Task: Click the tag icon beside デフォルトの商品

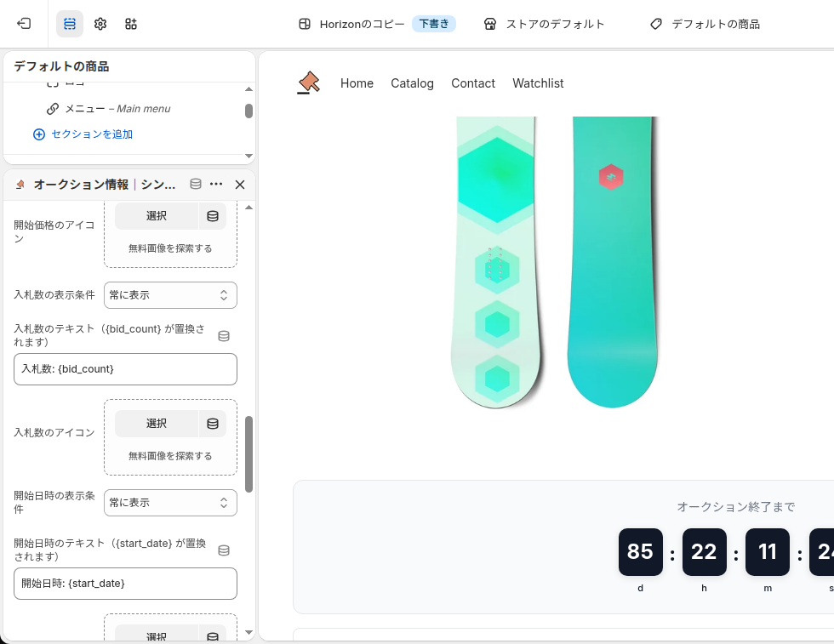Action: (x=656, y=24)
